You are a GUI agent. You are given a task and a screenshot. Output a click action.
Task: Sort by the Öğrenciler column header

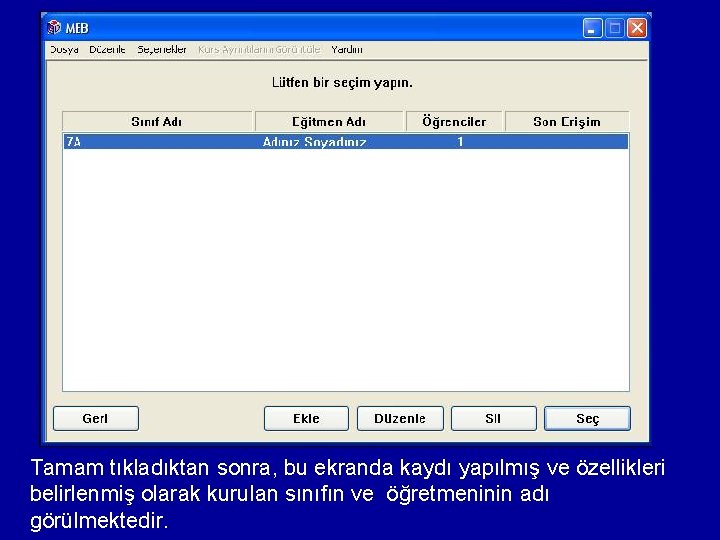click(x=454, y=122)
